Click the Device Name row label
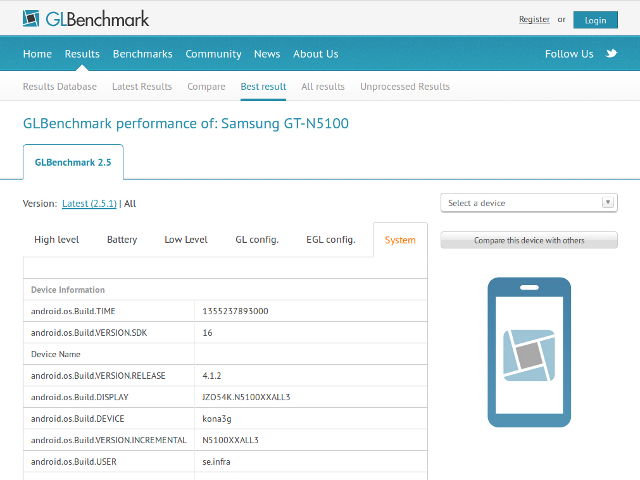 tap(56, 354)
